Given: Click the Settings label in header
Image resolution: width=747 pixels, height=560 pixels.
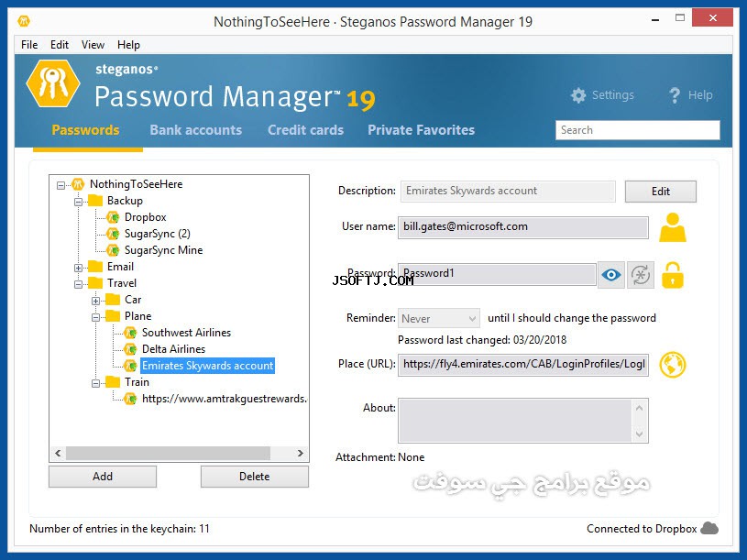Looking at the screenshot, I should tap(613, 95).
